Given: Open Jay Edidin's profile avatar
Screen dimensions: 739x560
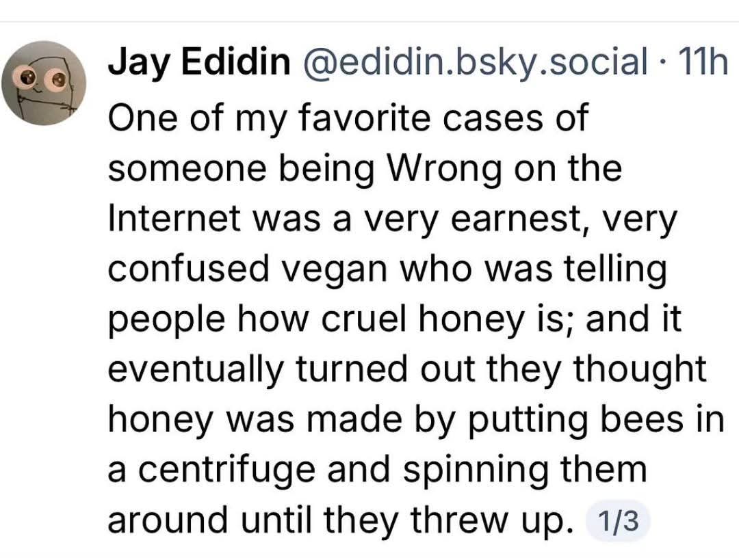Looking at the screenshot, I should coord(43,83).
